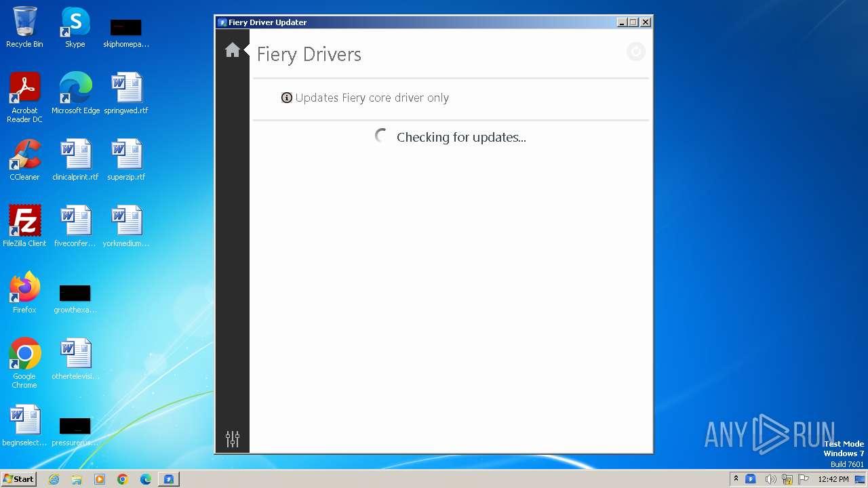Launch Internet Explorer from taskbar
The height and width of the screenshot is (488, 868).
pyautogui.click(x=54, y=479)
